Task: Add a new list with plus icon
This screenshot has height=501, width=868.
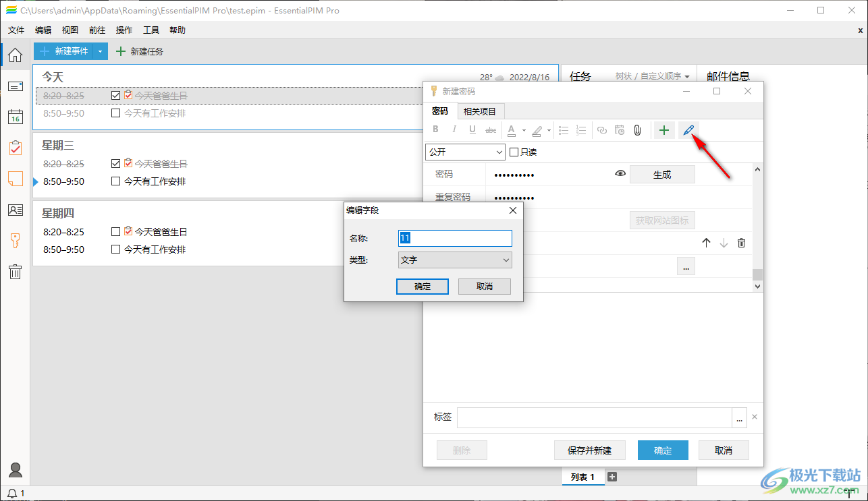Action: pyautogui.click(x=612, y=477)
